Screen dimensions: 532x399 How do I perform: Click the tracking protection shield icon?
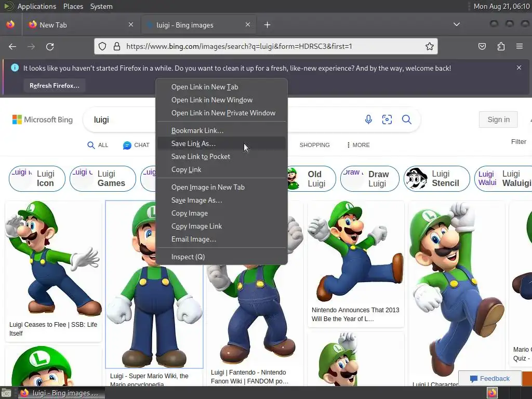tap(102, 46)
